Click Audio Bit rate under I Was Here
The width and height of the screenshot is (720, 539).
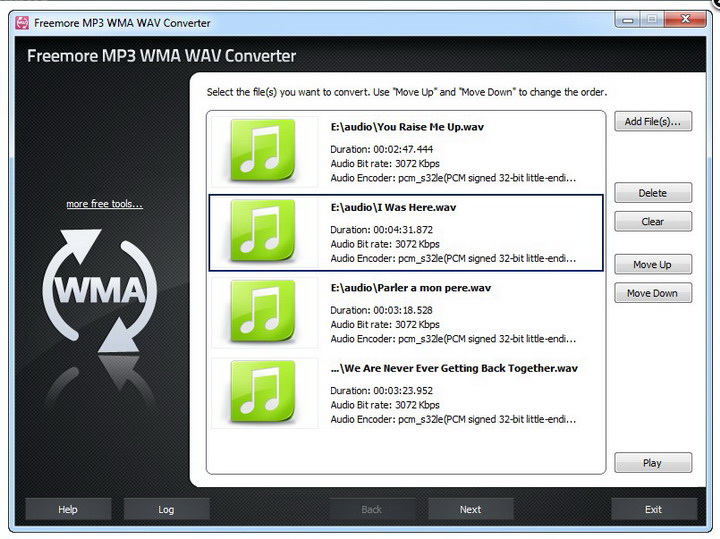click(385, 244)
